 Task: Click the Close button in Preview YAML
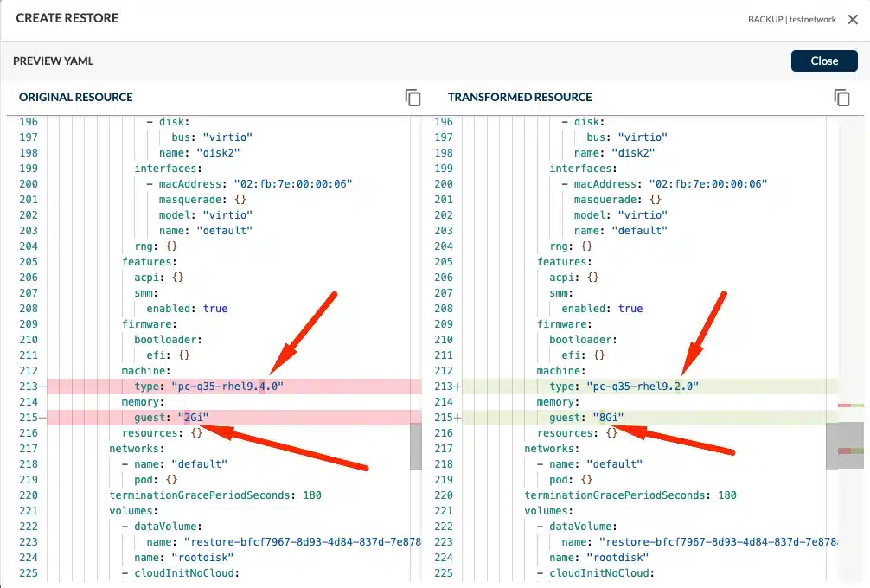pos(823,61)
